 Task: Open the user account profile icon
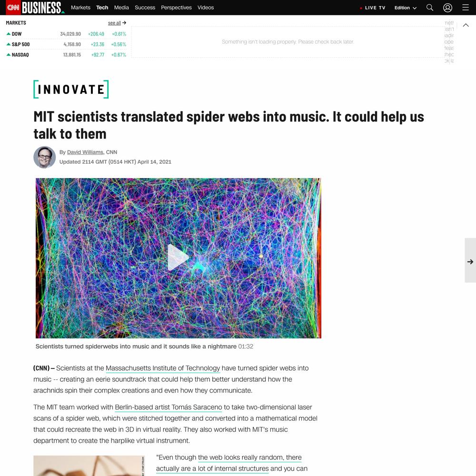447,8
